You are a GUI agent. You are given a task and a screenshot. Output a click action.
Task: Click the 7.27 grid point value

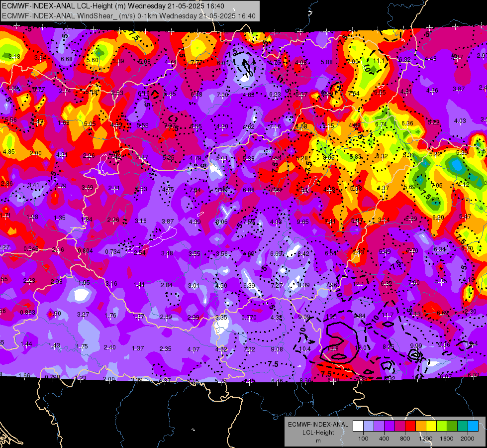[277, 285]
